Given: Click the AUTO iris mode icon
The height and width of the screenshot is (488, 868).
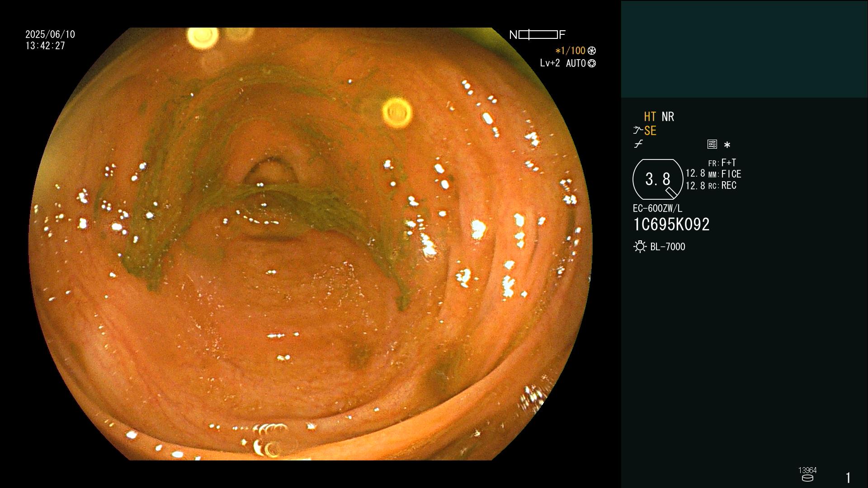Looking at the screenshot, I should click(x=592, y=63).
